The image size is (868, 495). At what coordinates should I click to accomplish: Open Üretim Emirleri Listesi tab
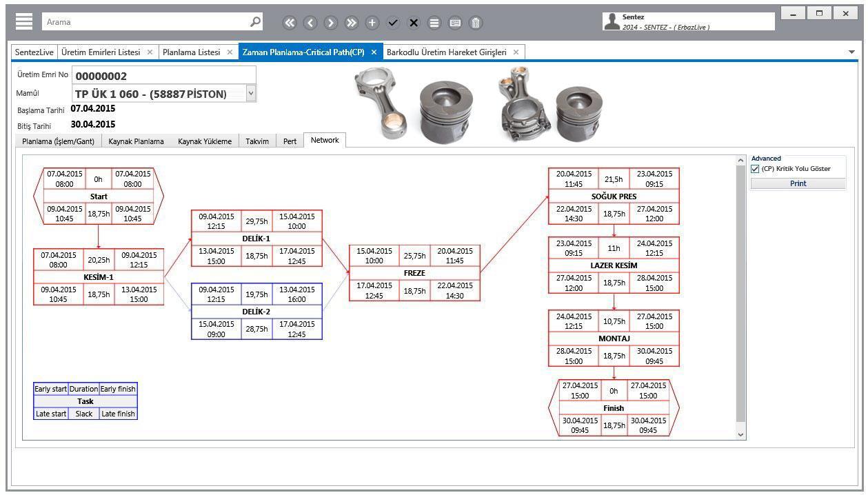coord(101,52)
